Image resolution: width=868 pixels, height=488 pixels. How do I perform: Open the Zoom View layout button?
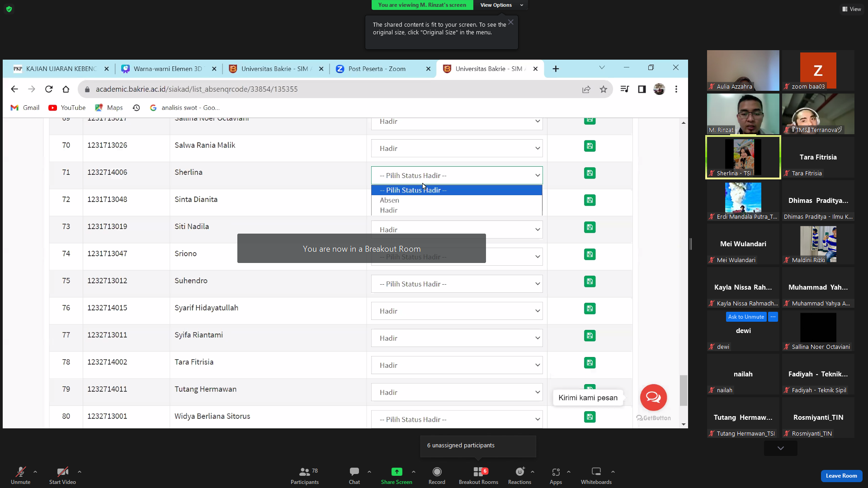click(851, 9)
